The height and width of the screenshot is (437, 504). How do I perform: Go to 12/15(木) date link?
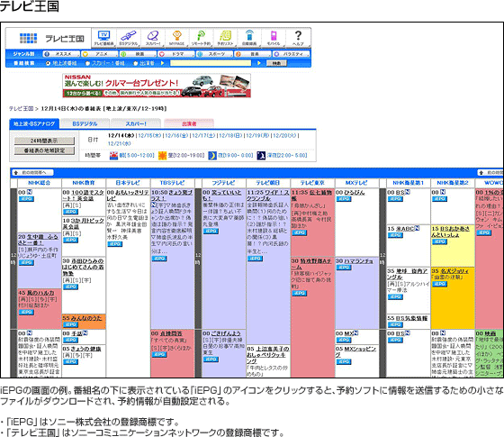(149, 136)
